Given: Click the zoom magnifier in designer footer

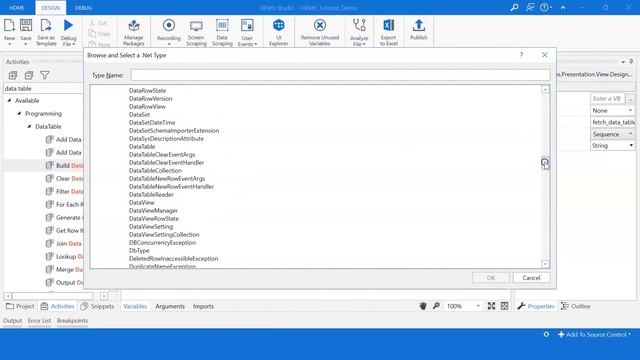Looking at the screenshot, I should [436, 306].
